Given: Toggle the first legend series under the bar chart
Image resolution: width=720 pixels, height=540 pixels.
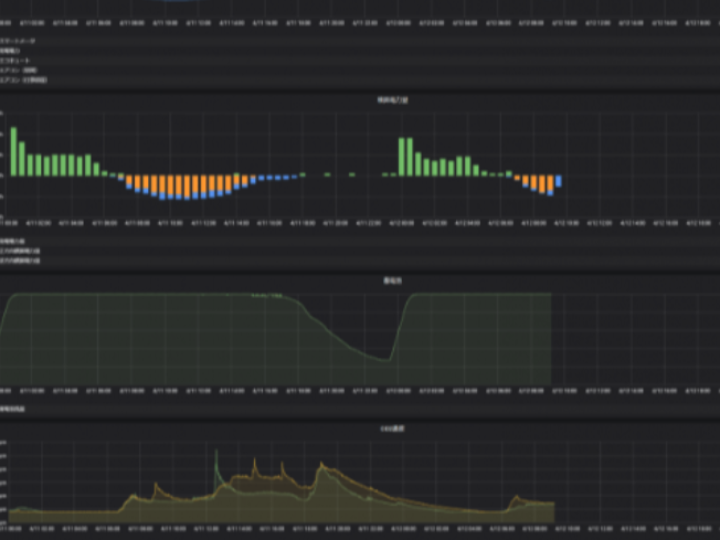Looking at the screenshot, I should coord(10,242).
